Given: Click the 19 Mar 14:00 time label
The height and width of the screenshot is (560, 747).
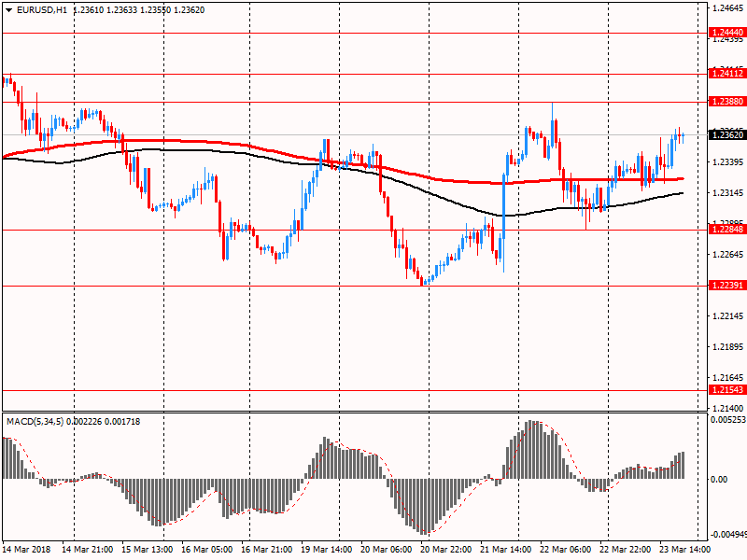Looking at the screenshot, I should click(x=326, y=550).
